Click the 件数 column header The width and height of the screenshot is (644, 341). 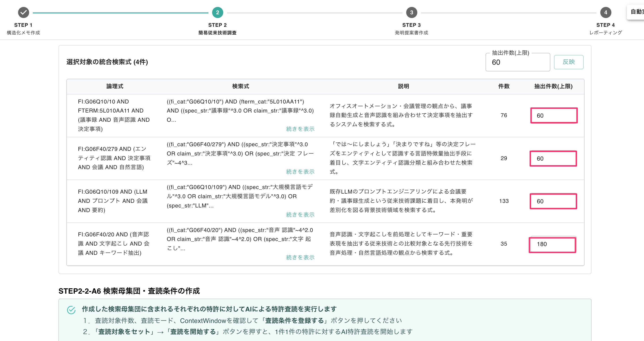click(x=504, y=86)
